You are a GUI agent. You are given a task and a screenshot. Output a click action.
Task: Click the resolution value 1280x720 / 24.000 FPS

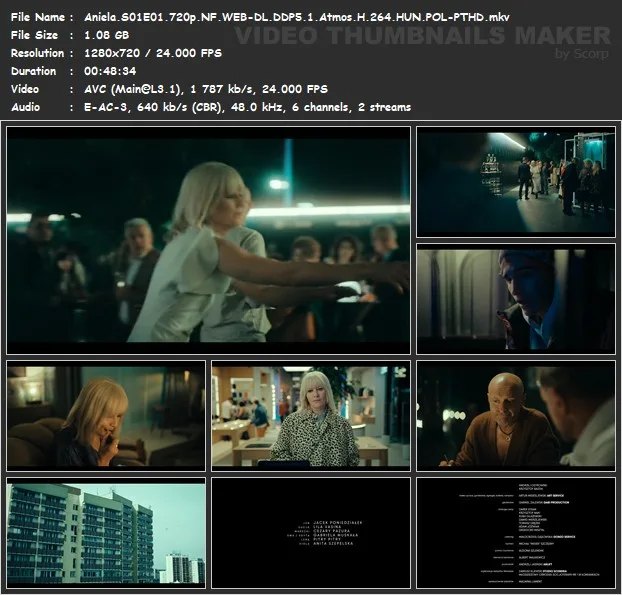153,53
